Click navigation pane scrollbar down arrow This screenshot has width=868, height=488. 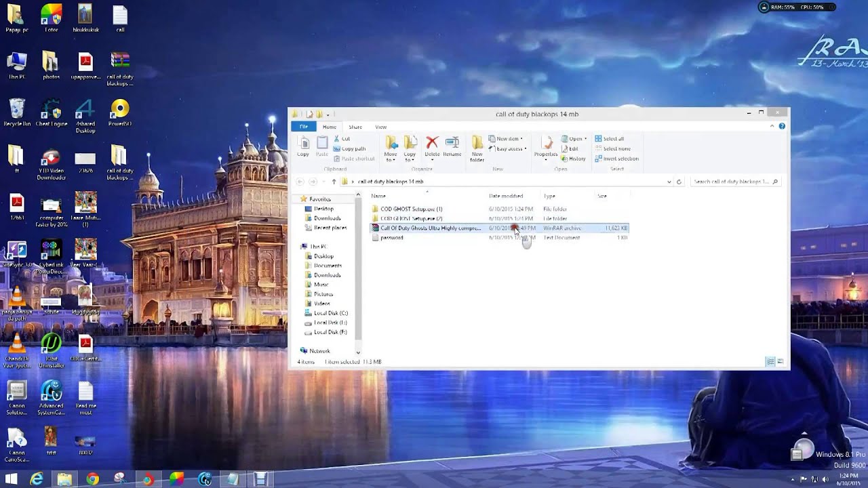[x=358, y=352]
